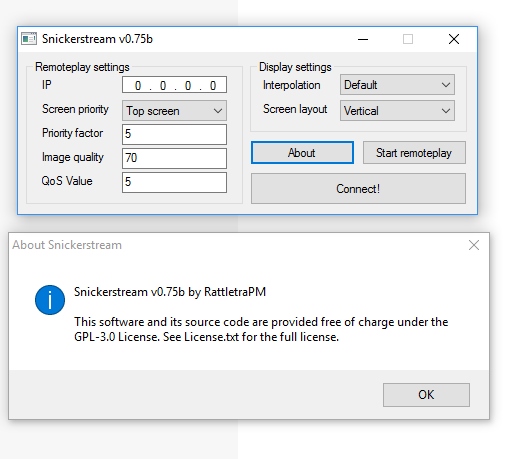Expand the Interpolation combo box
The image size is (509, 459).
(397, 85)
